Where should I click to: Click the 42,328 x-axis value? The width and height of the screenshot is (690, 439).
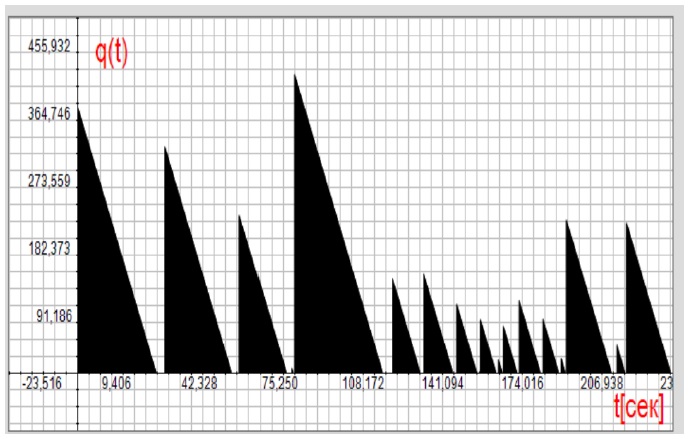201,382
